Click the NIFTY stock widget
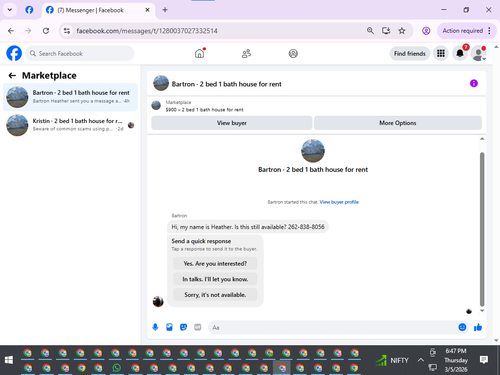The image size is (500, 375). pyautogui.click(x=392, y=360)
